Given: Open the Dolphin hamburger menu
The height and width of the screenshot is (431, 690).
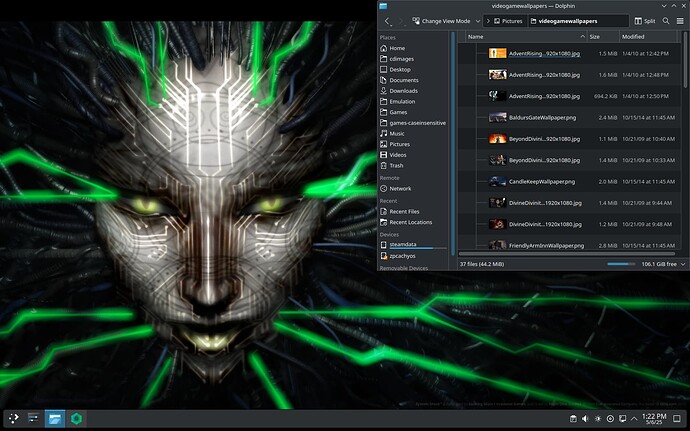Looking at the screenshot, I should pyautogui.click(x=680, y=21).
